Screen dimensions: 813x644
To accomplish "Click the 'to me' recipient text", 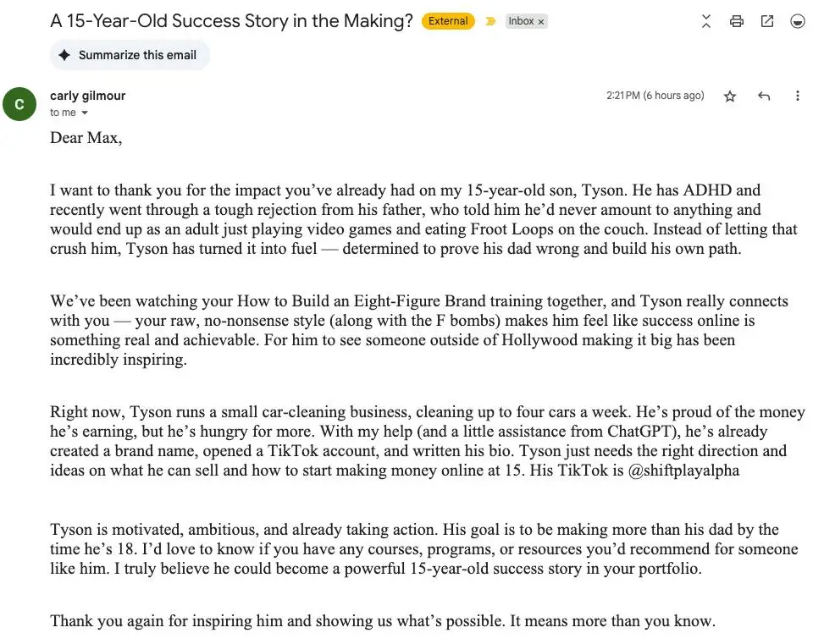I will pos(63,113).
